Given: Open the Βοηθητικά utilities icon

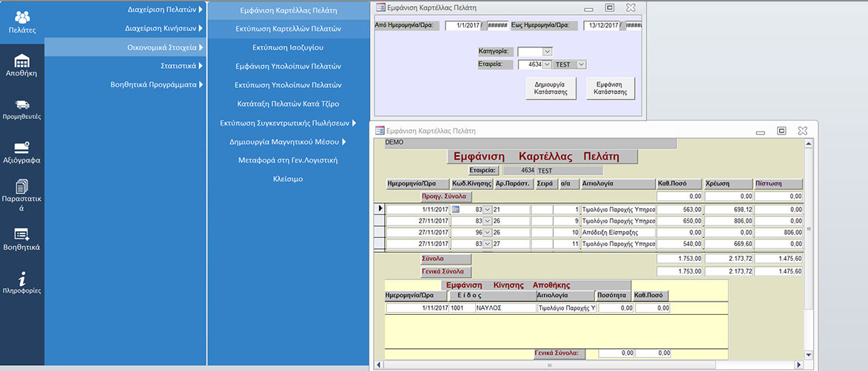Looking at the screenshot, I should (x=21, y=239).
